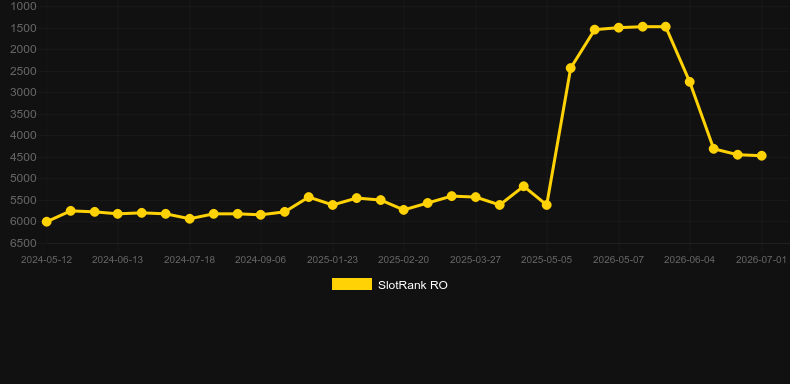Click the 3000 y-axis label
This screenshot has height=384, width=790.
tap(24, 92)
